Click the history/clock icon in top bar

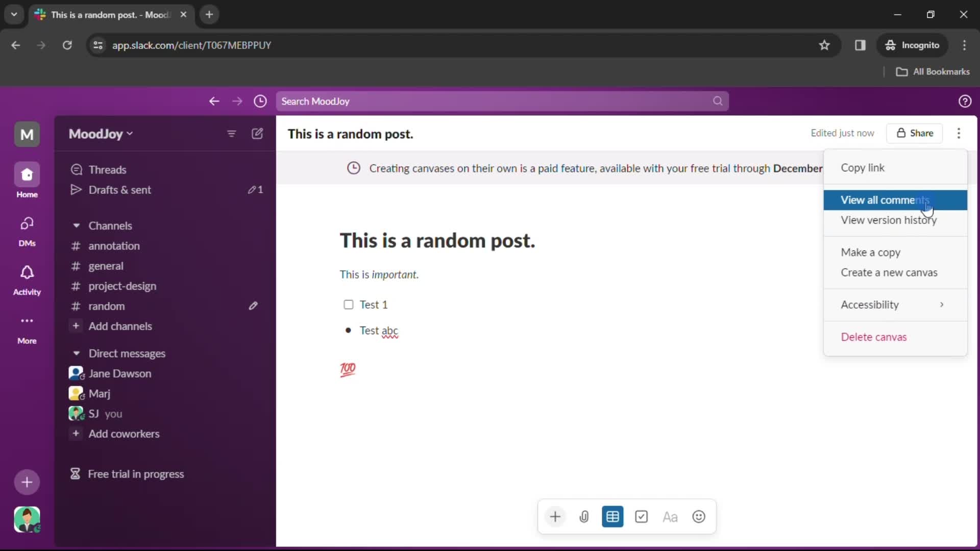(x=260, y=101)
